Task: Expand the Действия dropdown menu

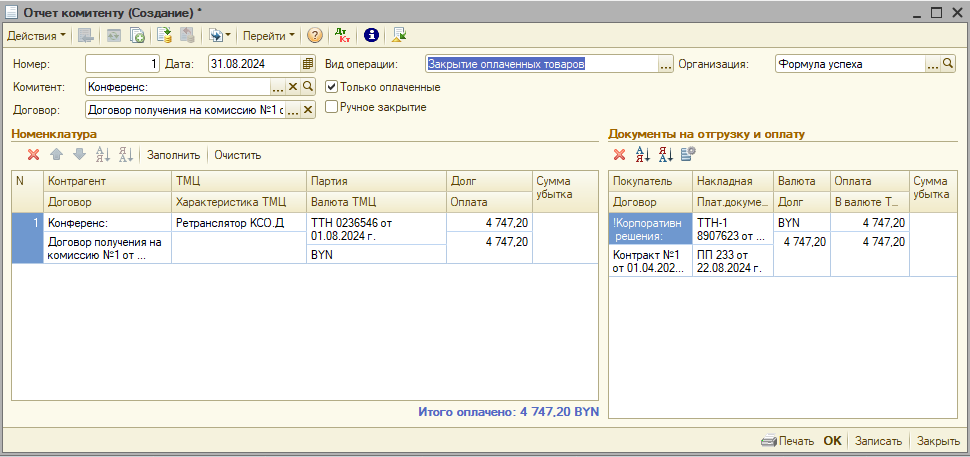Action: [36, 35]
